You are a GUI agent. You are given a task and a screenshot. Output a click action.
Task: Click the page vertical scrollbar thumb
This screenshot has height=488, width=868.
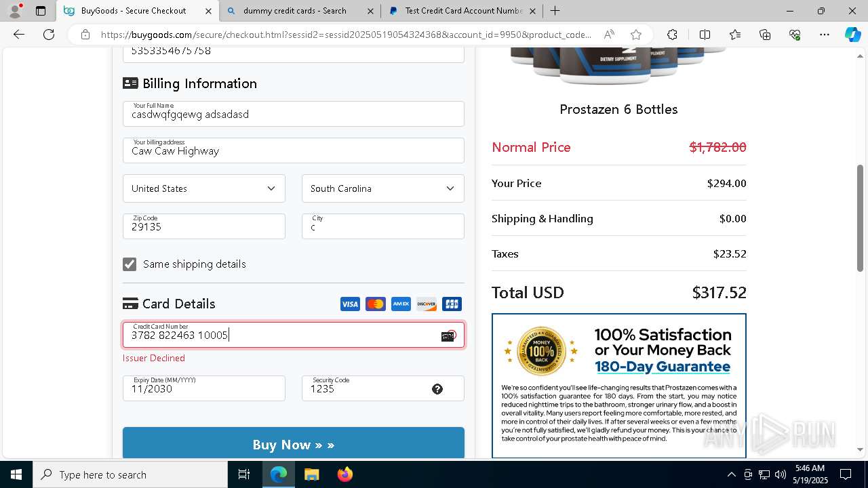tap(861, 217)
